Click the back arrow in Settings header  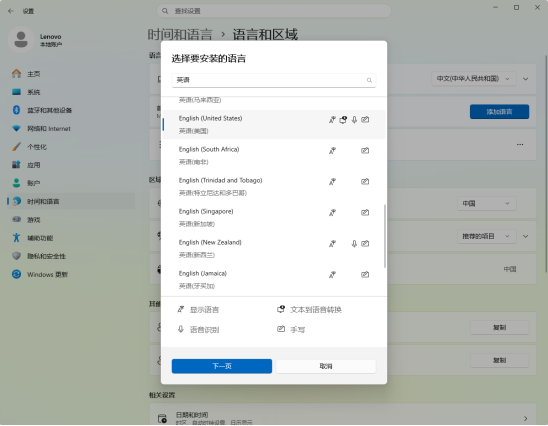(x=11, y=11)
